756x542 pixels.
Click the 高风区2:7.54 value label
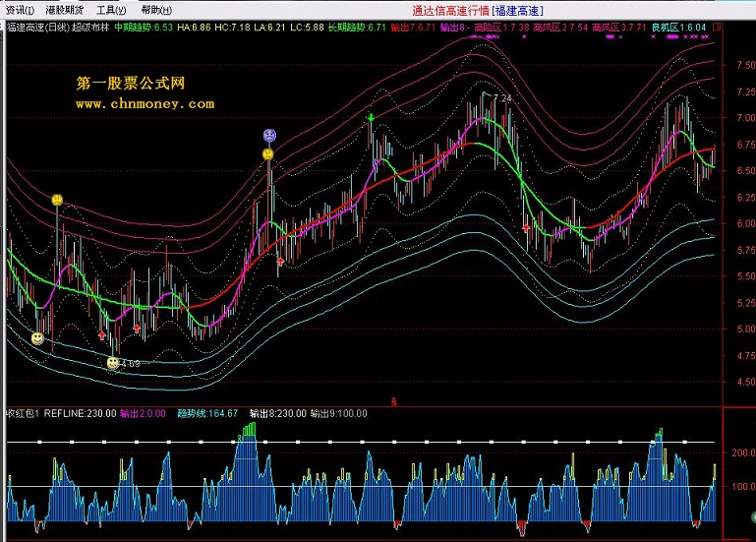pos(560,27)
